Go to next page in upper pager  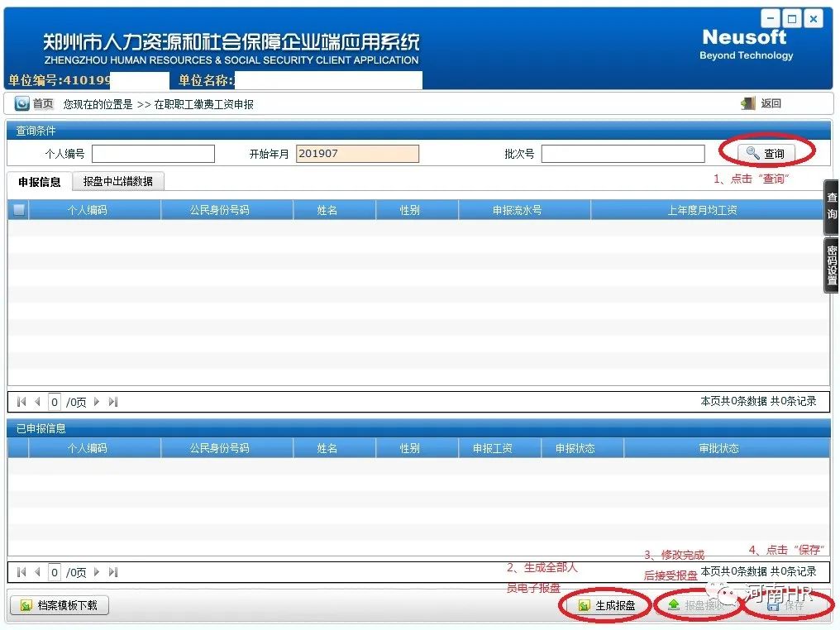tap(97, 402)
